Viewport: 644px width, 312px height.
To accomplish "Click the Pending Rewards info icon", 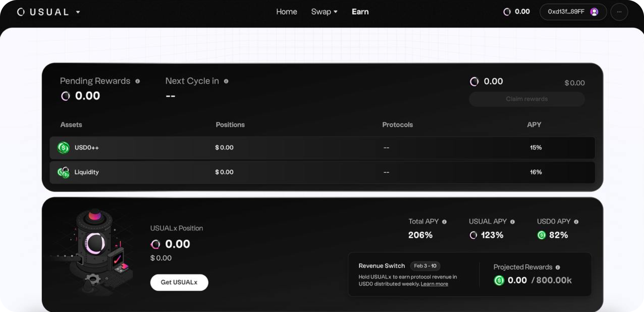I will point(138,81).
